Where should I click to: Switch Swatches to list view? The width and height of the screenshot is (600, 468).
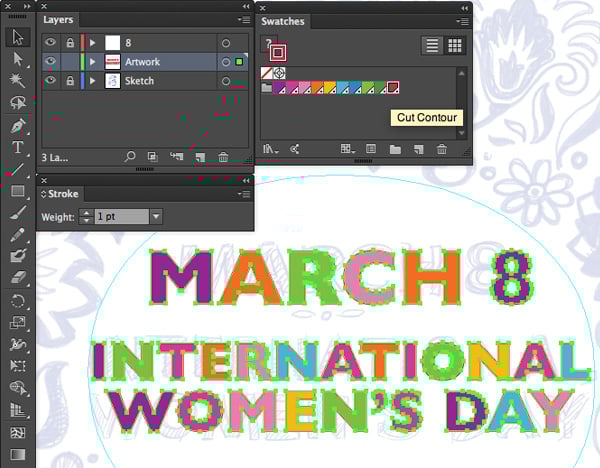[432, 46]
